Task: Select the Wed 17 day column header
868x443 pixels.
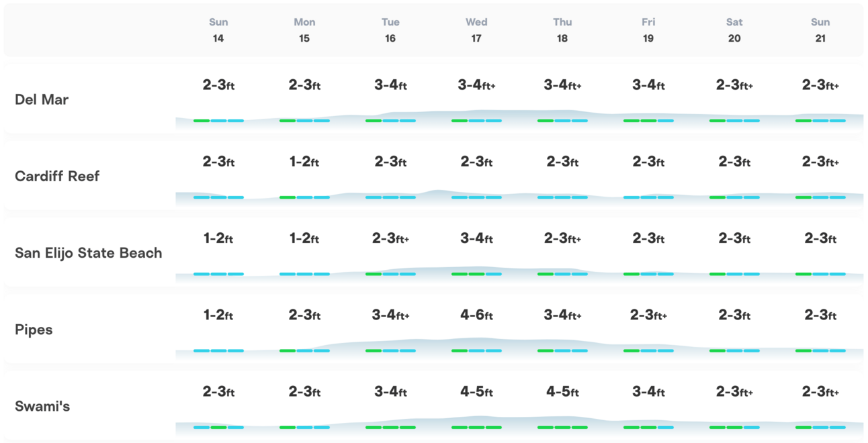Action: point(476,30)
